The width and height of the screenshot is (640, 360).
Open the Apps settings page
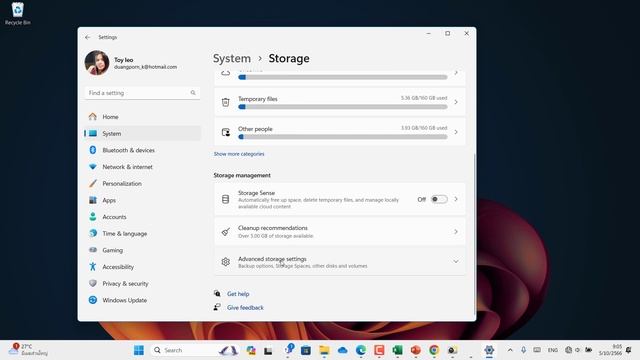coord(142,200)
